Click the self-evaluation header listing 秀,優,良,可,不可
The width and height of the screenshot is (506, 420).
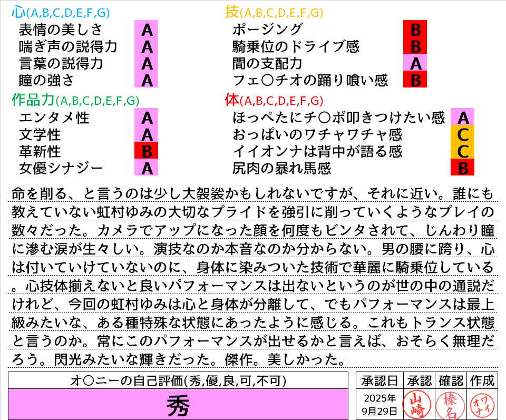click(x=178, y=380)
